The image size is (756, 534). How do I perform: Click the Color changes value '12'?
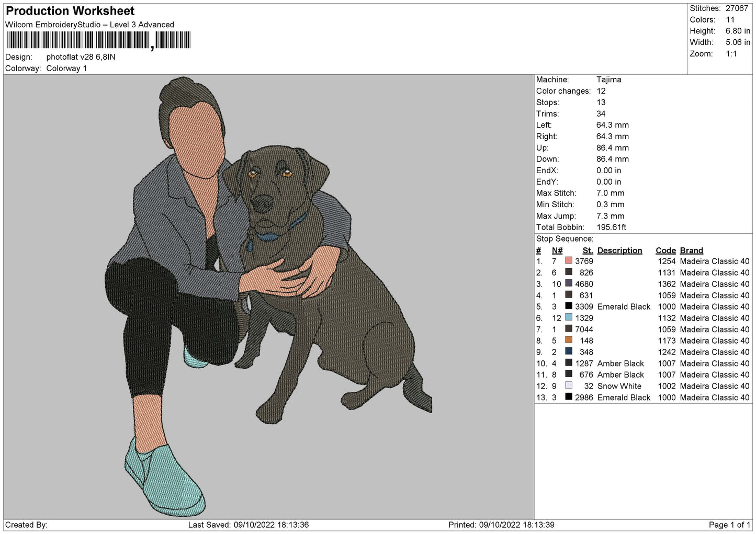601,91
